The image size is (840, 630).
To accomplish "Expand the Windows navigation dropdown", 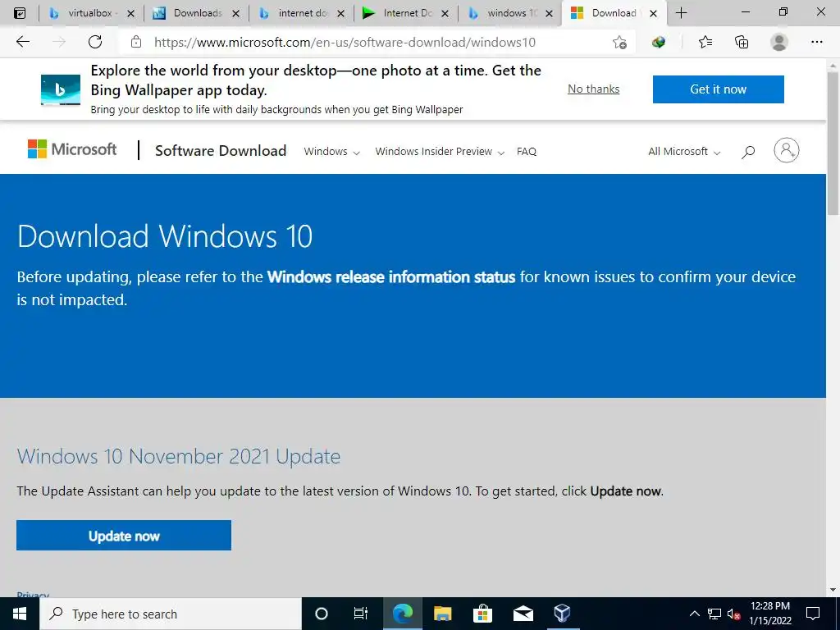I will point(331,152).
